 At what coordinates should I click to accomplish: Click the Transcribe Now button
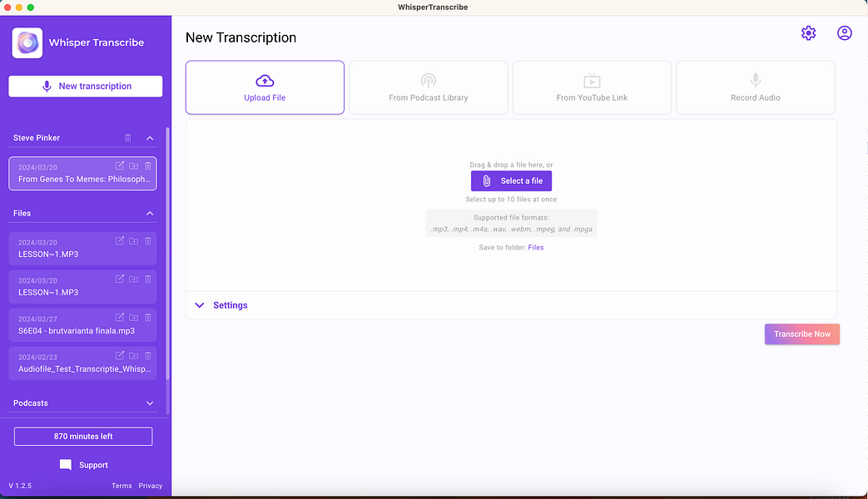coord(801,333)
